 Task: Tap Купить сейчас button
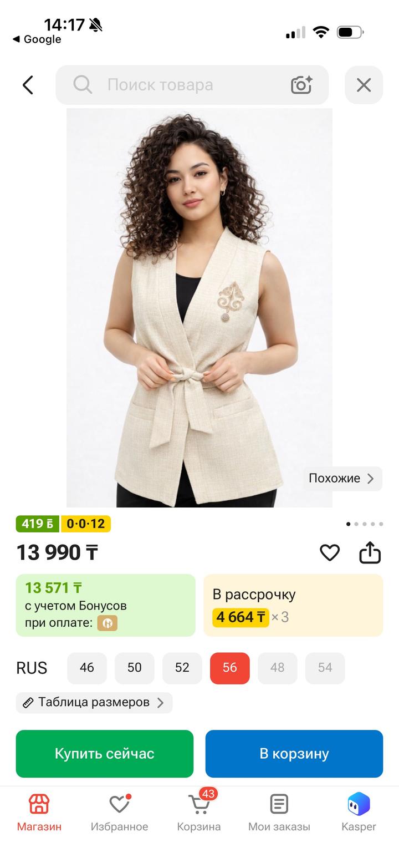click(x=105, y=754)
